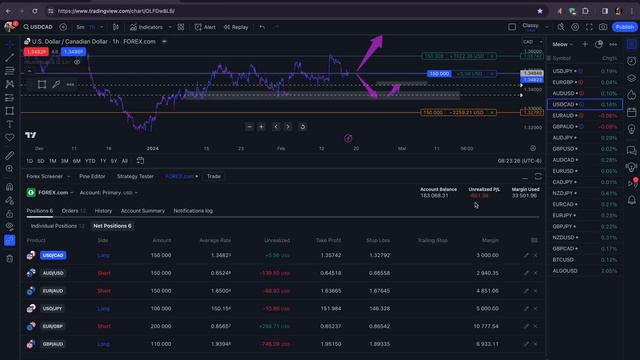Switch to the Orders tab

click(73, 211)
